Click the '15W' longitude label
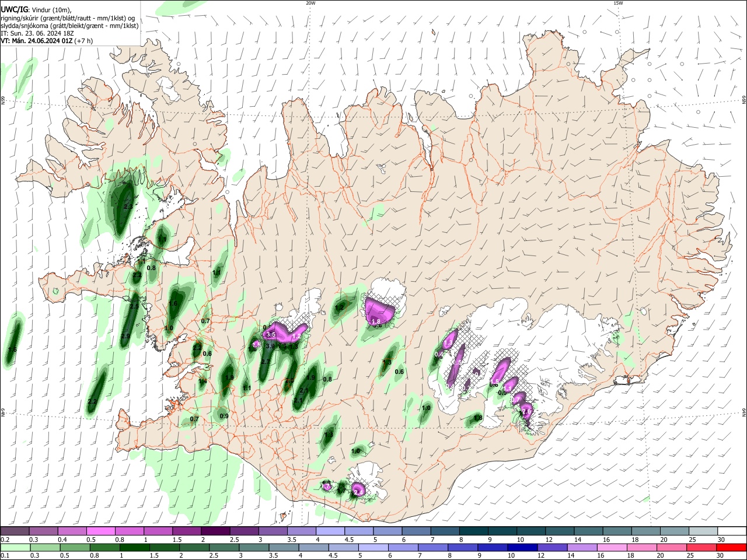This screenshot has width=747, height=560. pyautogui.click(x=617, y=3)
